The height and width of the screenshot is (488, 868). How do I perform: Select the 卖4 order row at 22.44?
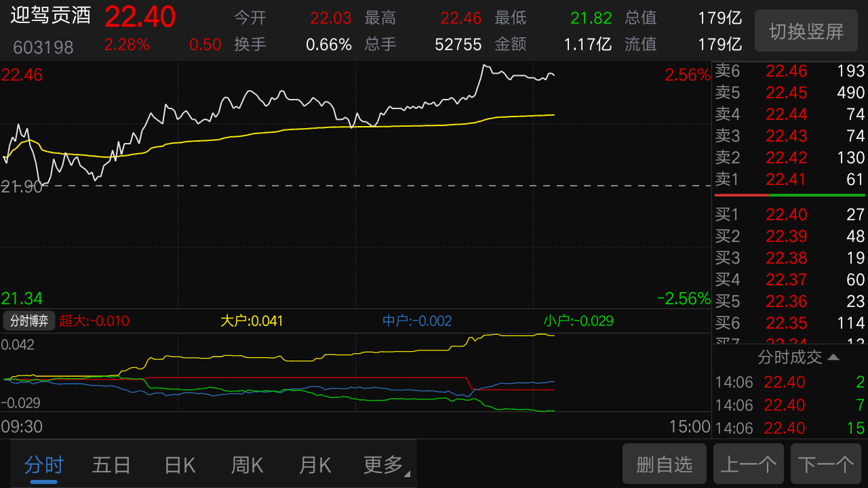pos(790,114)
